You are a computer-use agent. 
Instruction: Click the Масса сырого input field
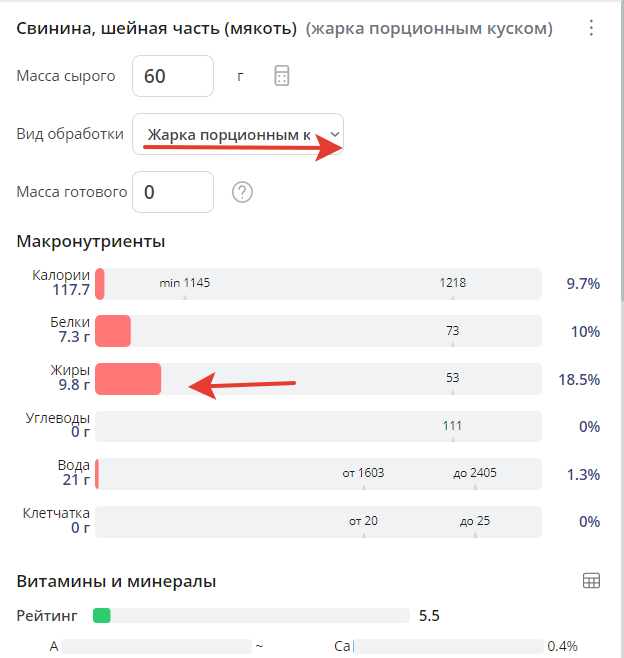click(x=172, y=76)
